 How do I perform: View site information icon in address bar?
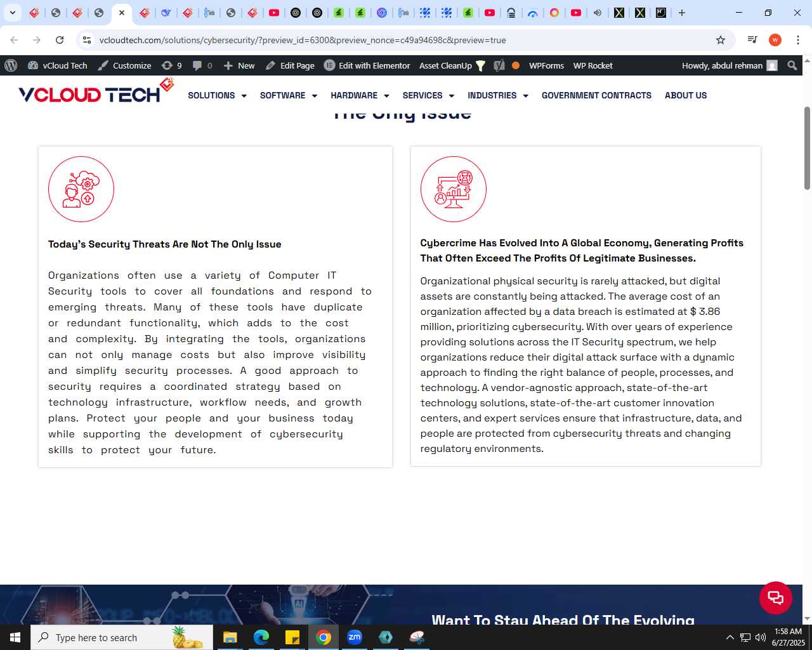[x=87, y=40]
